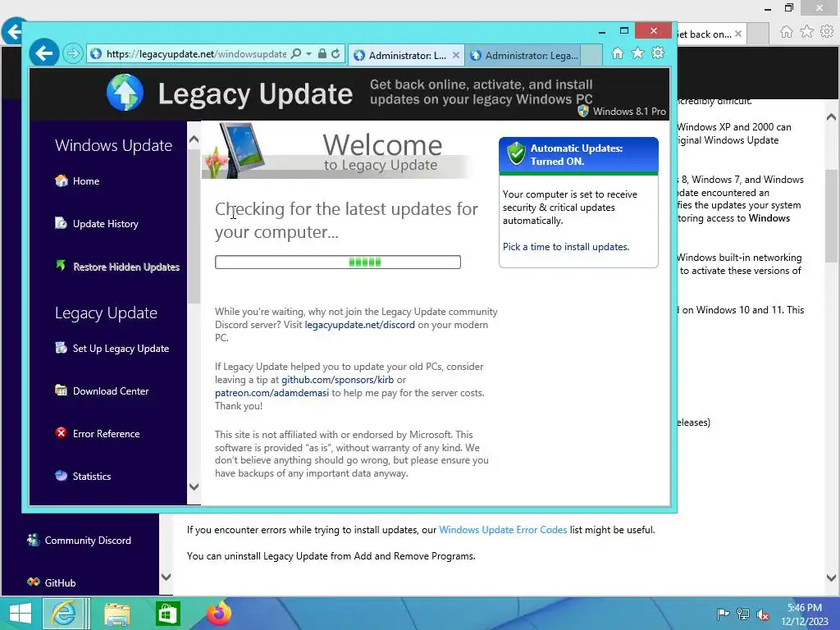Screen dimensions: 840x630
Task: Go back in the background browser window
Action: click(11, 32)
